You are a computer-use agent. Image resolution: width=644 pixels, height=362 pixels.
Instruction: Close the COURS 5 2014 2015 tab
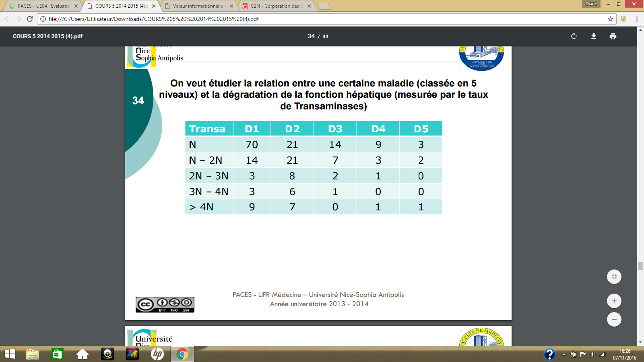[x=154, y=6]
